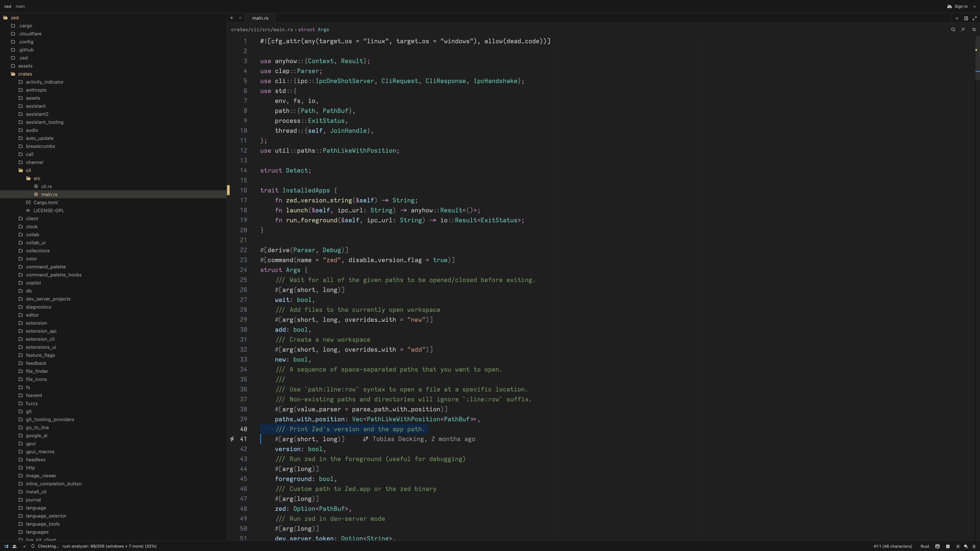Viewport: 980px width, 551px height.
Task: Open editor controls sliders icon
Action: pos(974,30)
